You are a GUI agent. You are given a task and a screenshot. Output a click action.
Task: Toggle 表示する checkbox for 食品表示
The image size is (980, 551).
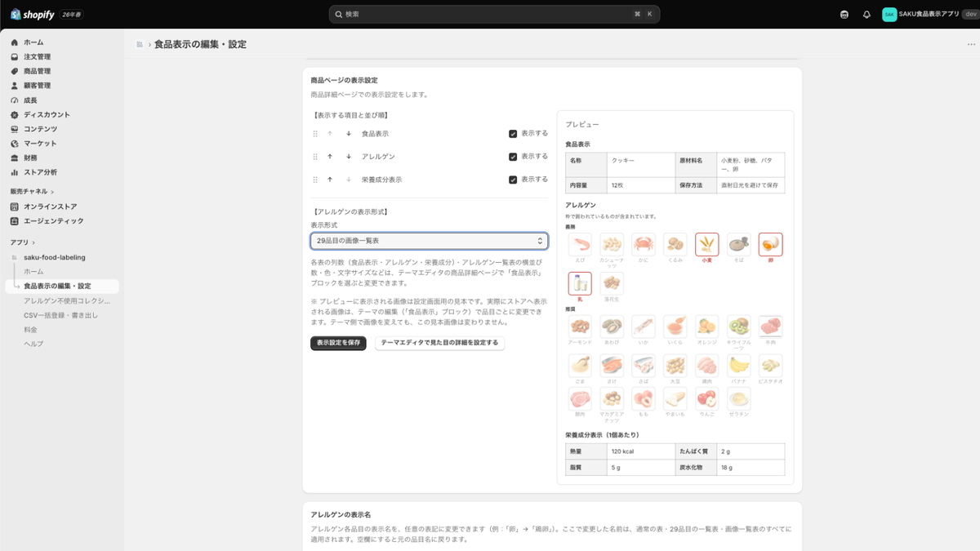tap(513, 133)
